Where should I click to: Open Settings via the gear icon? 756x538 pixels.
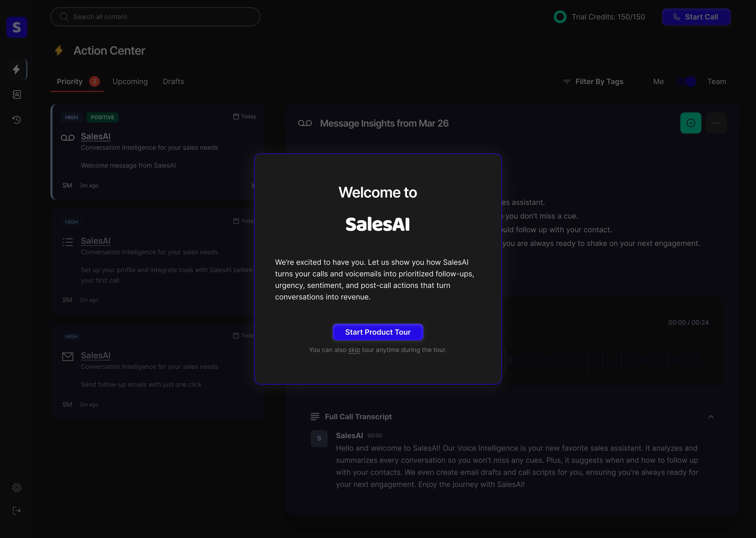[17, 487]
